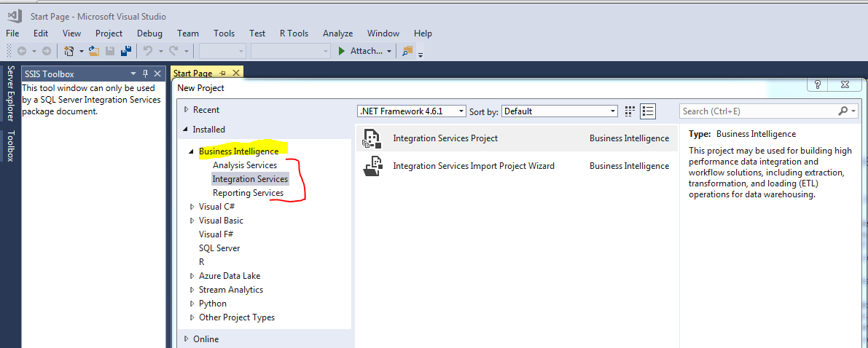Image resolution: width=868 pixels, height=348 pixels.
Task: Open the View menu
Action: (x=71, y=33)
